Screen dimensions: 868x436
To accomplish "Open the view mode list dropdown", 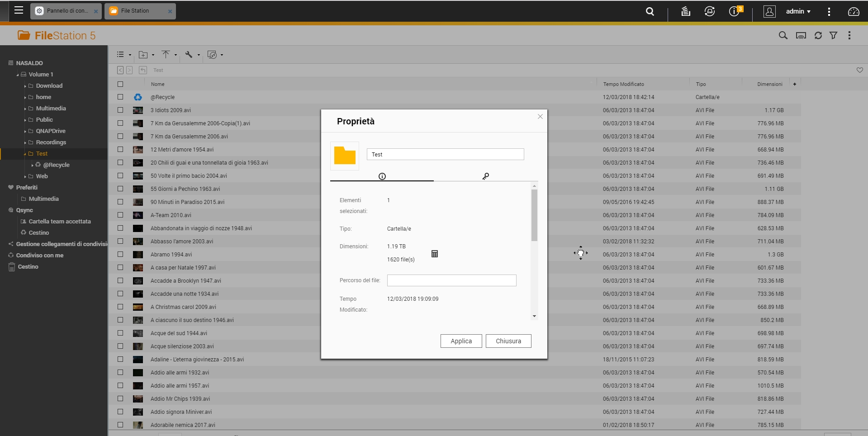I will (123, 55).
